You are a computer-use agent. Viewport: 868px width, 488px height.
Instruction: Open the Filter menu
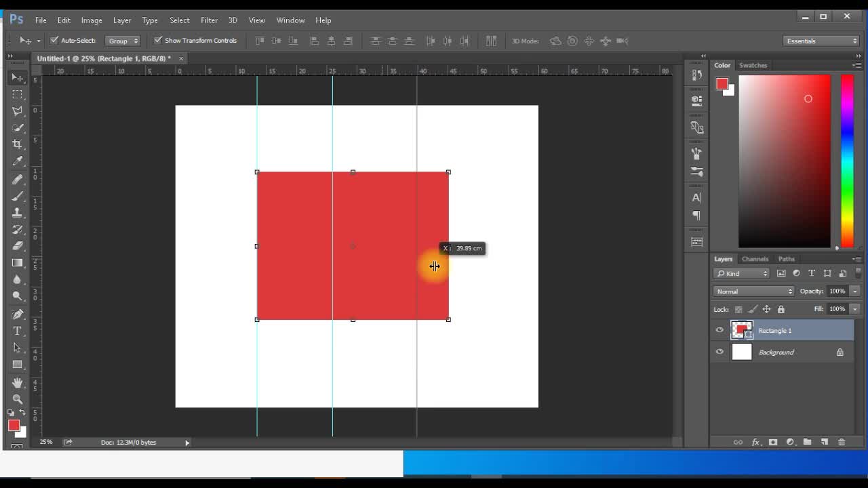point(209,20)
